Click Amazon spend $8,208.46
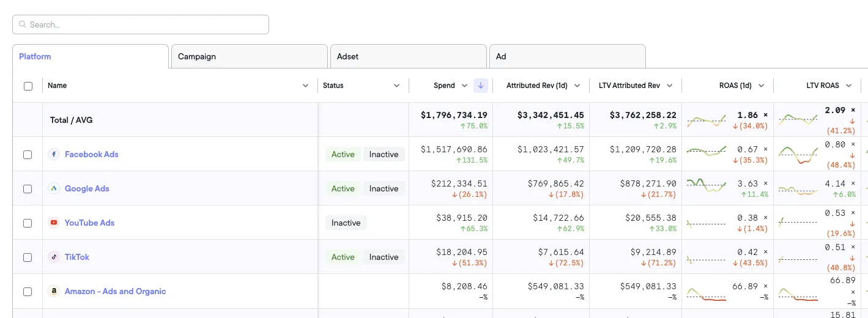The width and height of the screenshot is (868, 318). (464, 286)
